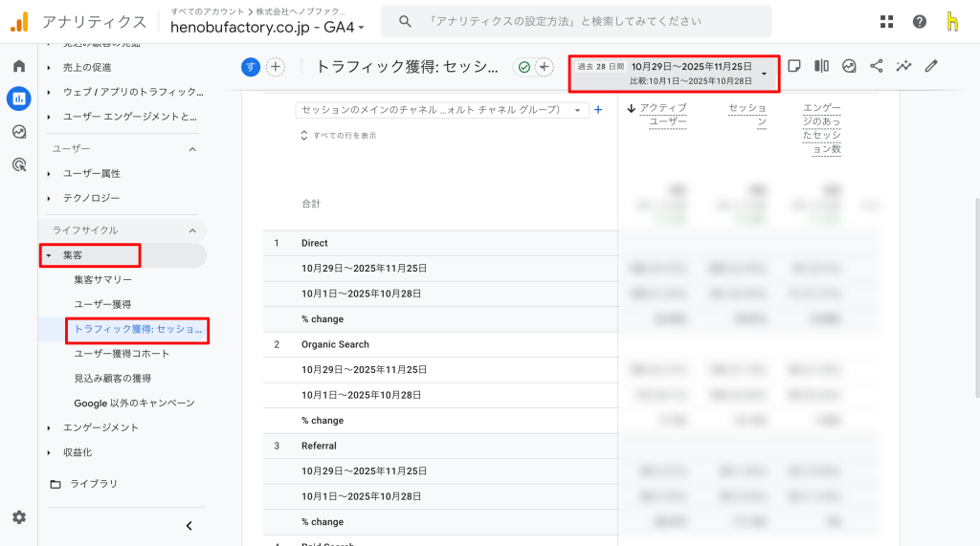Open the session channel group dimension dropdown

[x=441, y=110]
